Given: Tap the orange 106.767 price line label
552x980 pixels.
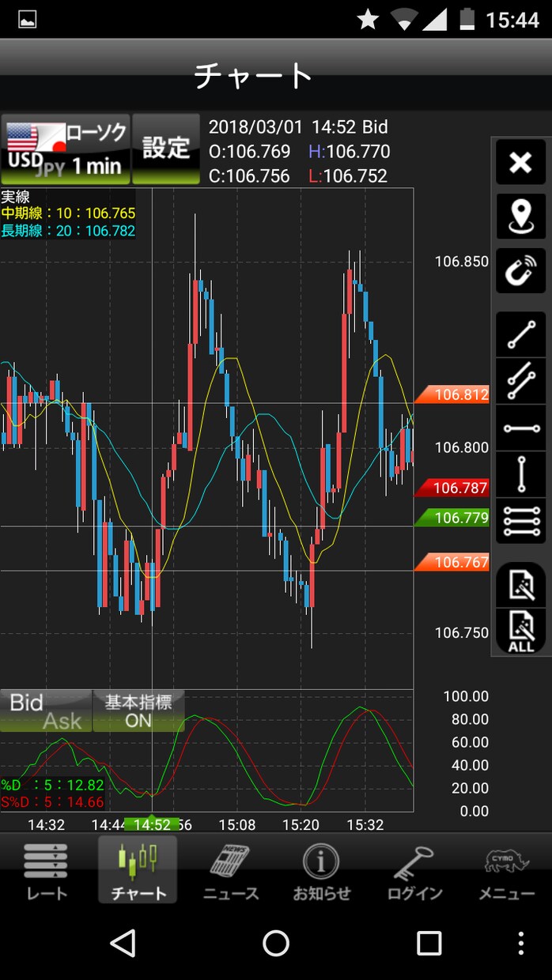Looking at the screenshot, I should 453,562.
